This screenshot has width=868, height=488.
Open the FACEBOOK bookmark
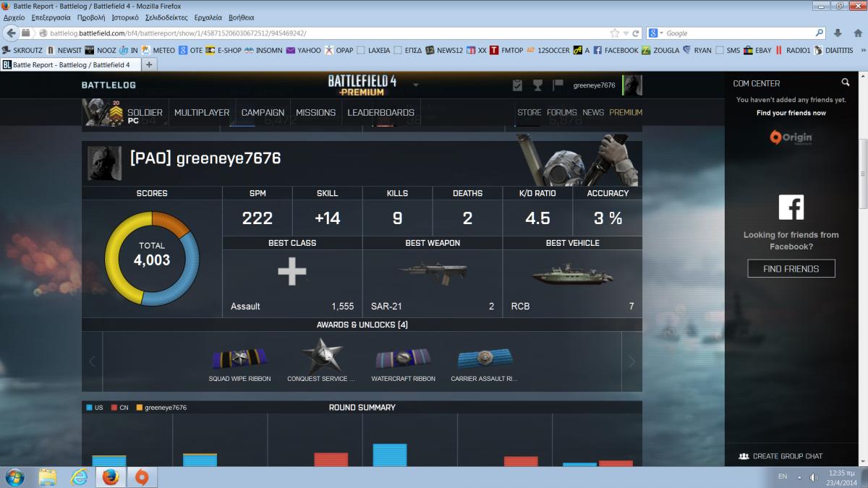point(616,51)
